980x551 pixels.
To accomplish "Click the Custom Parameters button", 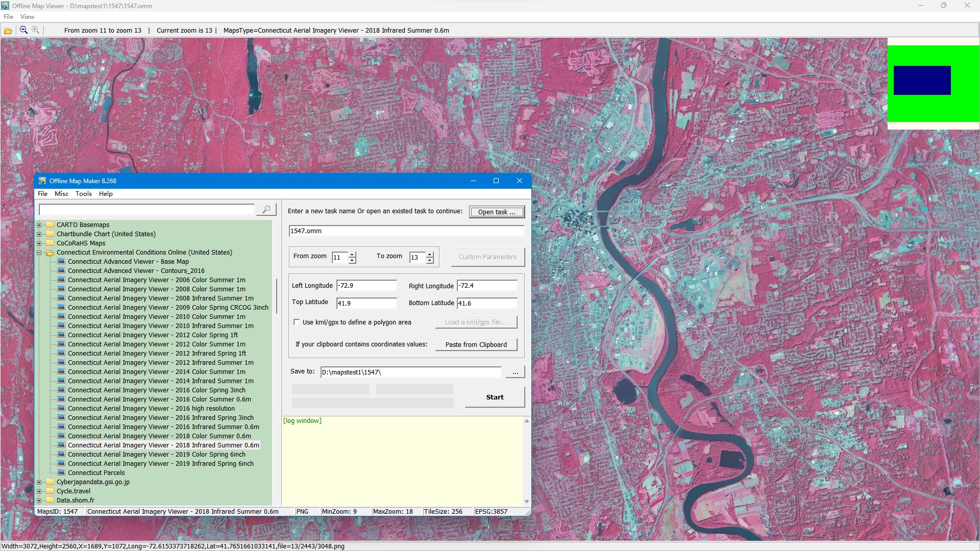I will 487,257.
